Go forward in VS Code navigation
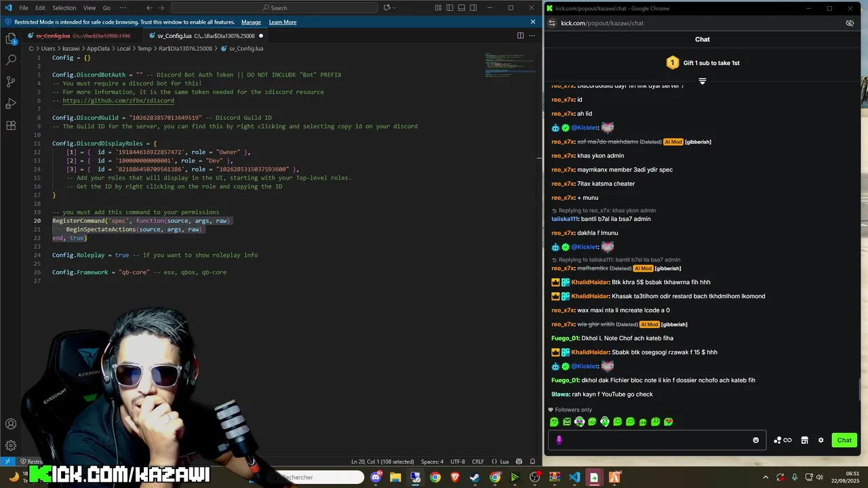The height and width of the screenshot is (488, 868). click(161, 7)
